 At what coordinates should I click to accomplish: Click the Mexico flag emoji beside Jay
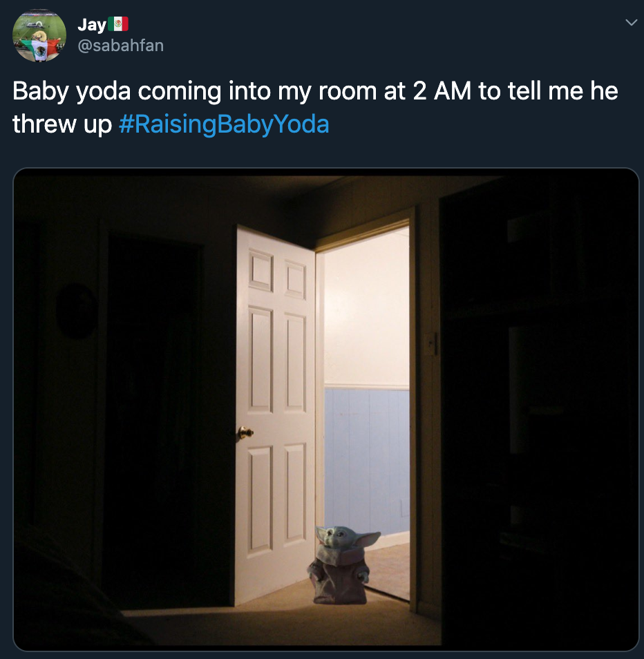(x=118, y=24)
